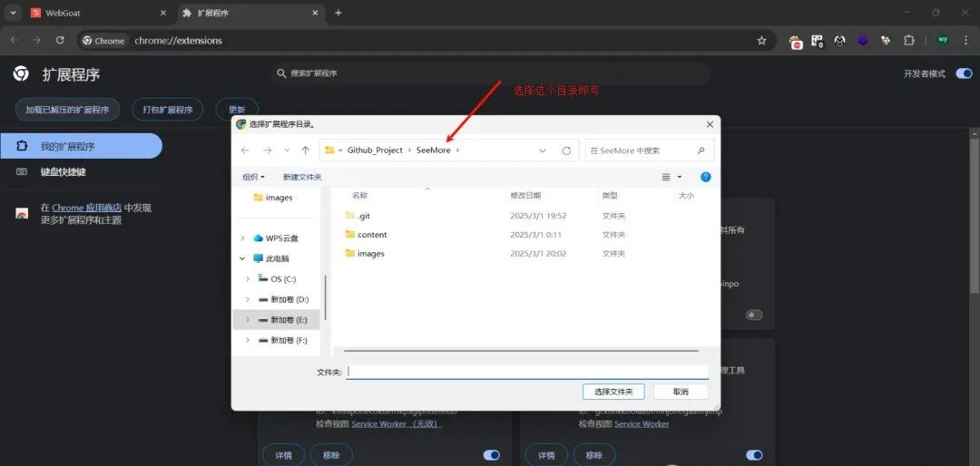Click the 搜索扩展程序 search box

coord(491,73)
